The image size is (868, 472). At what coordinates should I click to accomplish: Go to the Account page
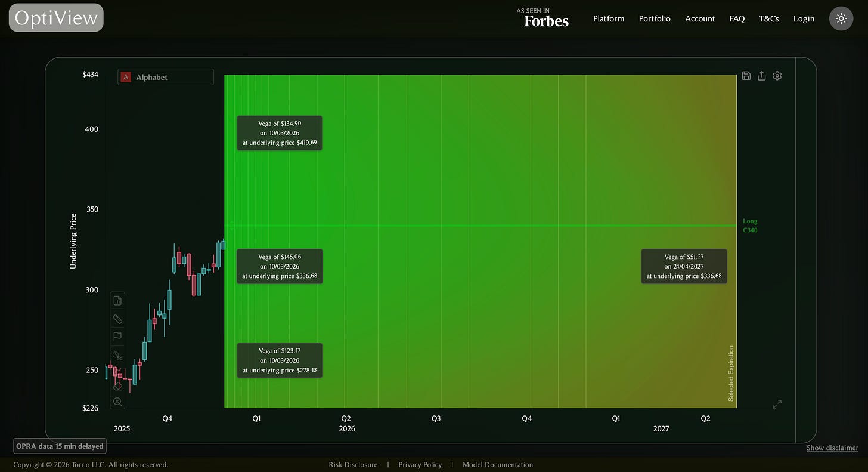click(x=700, y=18)
